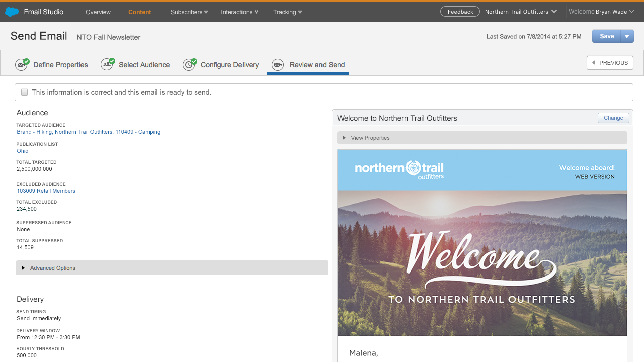644x362 pixels.
Task: Switch to the Configure Delivery step tab
Action: coord(221,65)
